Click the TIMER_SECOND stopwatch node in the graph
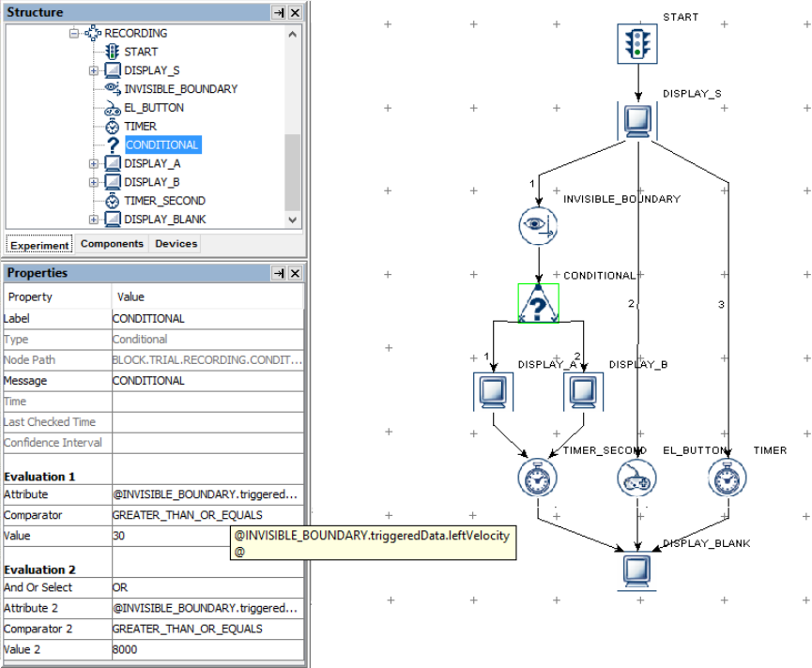The width and height of the screenshot is (812, 668). pyautogui.click(x=538, y=478)
